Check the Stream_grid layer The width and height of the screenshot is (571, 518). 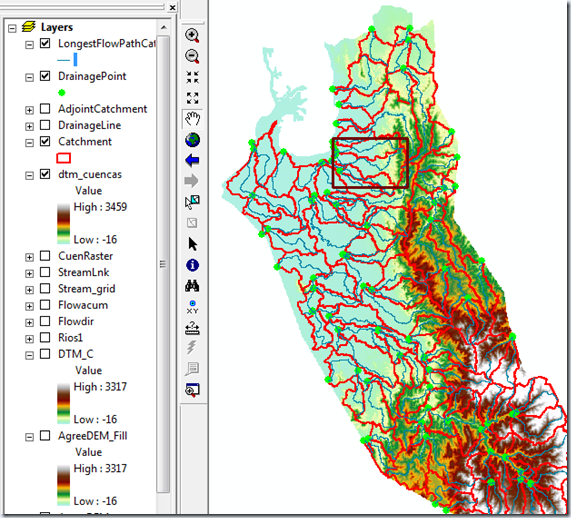45,289
